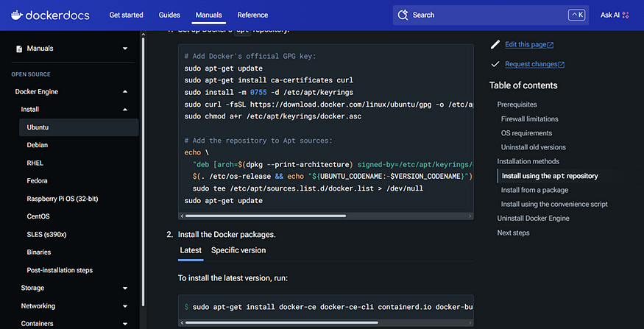Select SLES (s390x) in the sidebar
644x329 pixels.
(46, 235)
